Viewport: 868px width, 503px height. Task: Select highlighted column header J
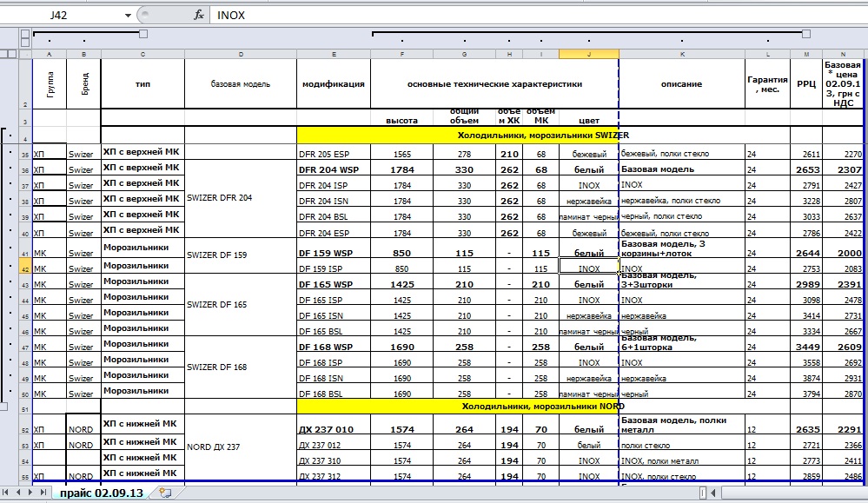pyautogui.click(x=589, y=54)
